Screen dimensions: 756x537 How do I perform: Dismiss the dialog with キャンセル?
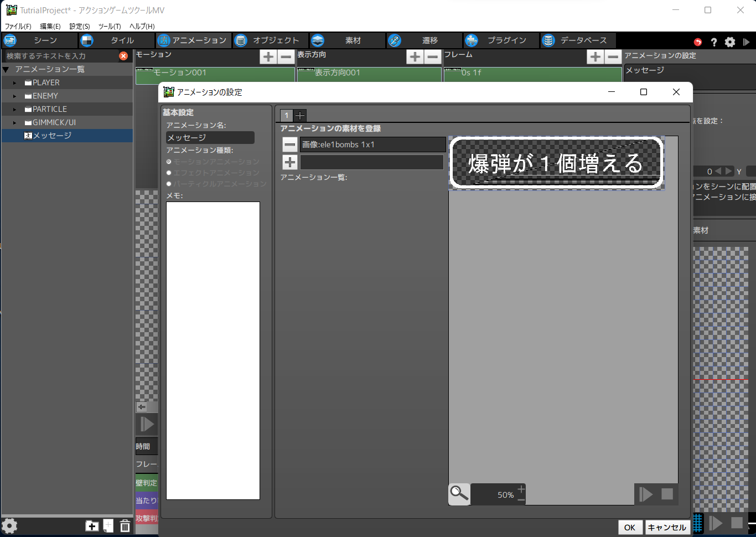point(666,527)
